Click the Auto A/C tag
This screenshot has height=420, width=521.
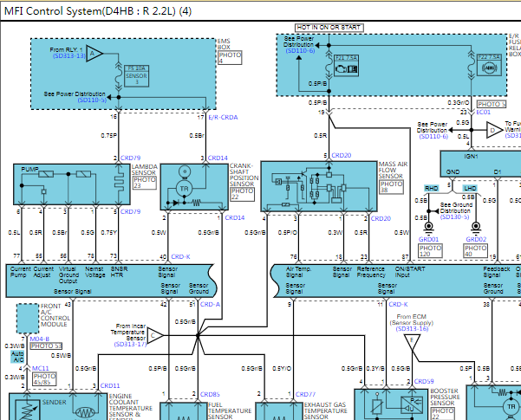(17, 357)
